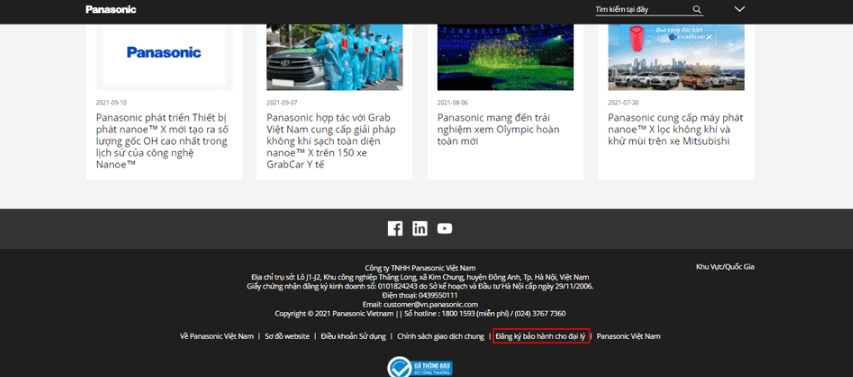Open Điều khoản Sử dụng link
Image resolution: width=853 pixels, height=377 pixels.
[x=353, y=336]
